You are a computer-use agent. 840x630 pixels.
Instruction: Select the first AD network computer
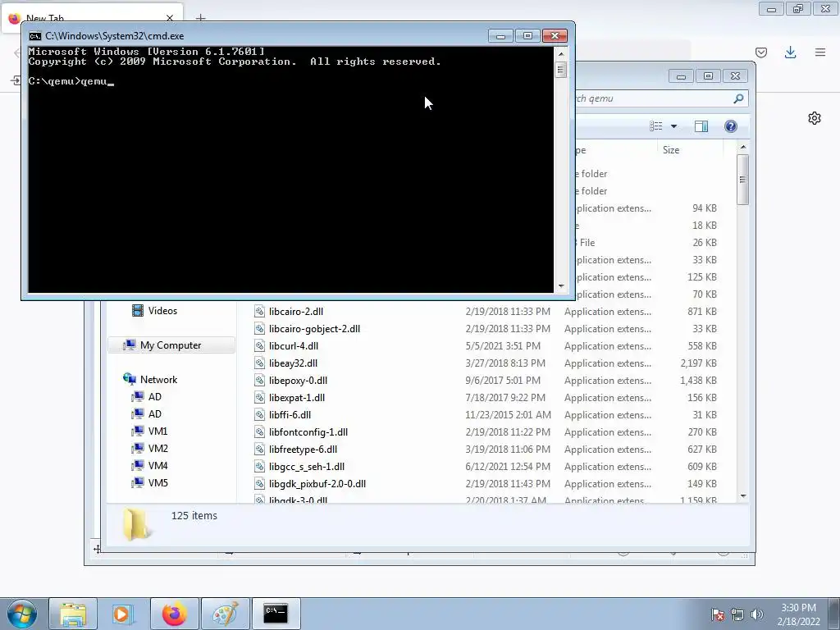click(155, 396)
